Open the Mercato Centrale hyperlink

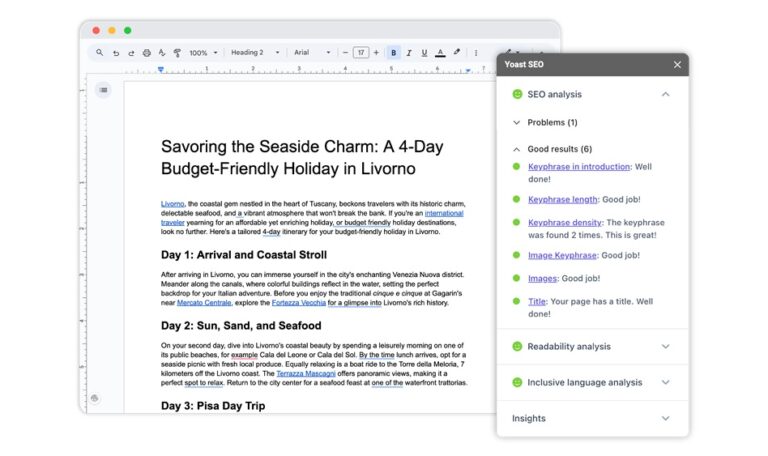204,303
